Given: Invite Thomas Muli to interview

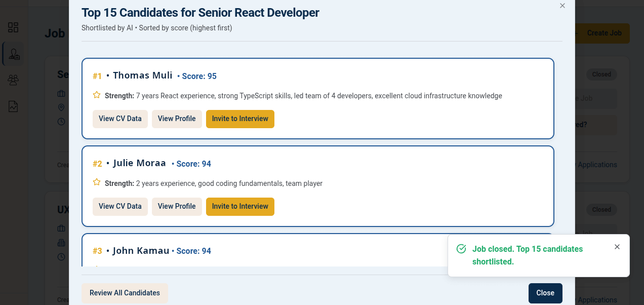Looking at the screenshot, I should point(240,119).
